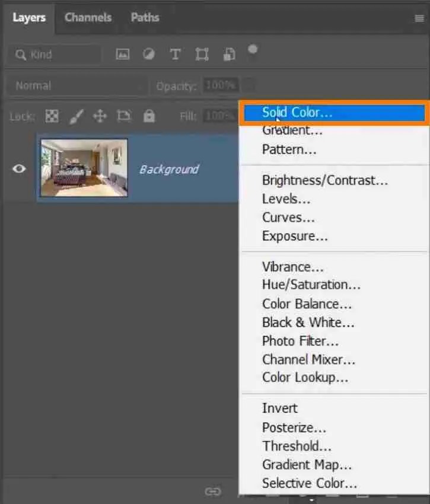
Task: Add Curves adjustment layer
Action: 334,218
